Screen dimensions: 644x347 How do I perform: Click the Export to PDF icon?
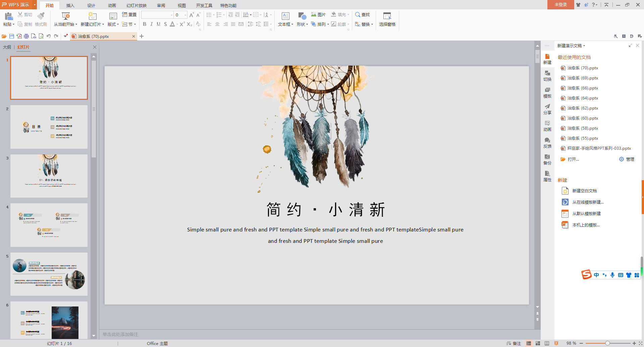[x=19, y=36]
